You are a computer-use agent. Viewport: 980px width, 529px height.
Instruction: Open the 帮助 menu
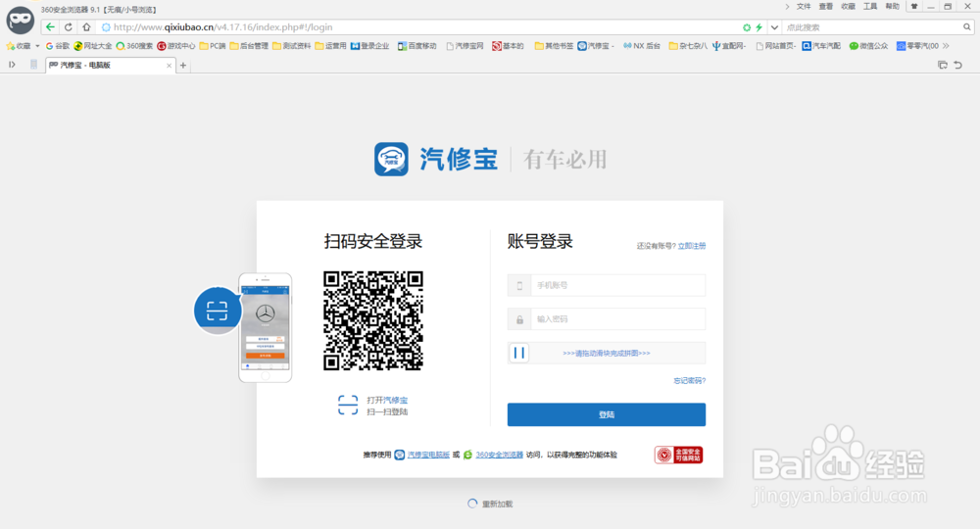tap(893, 6)
